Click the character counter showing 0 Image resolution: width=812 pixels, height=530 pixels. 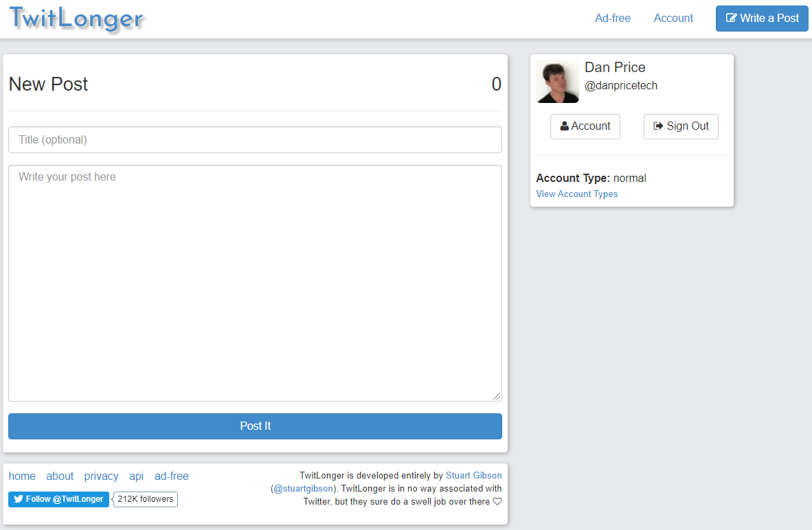coord(496,84)
